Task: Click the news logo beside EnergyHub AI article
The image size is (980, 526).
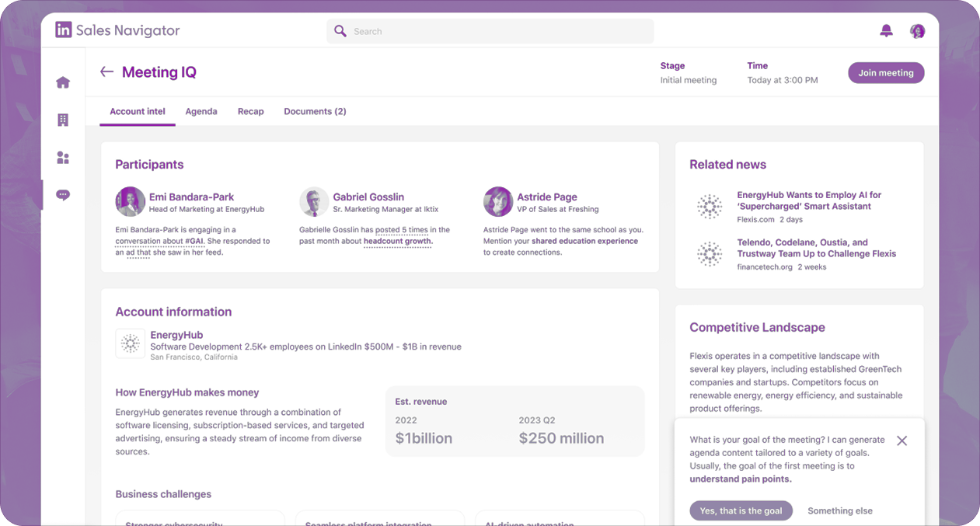Action: [x=709, y=207]
